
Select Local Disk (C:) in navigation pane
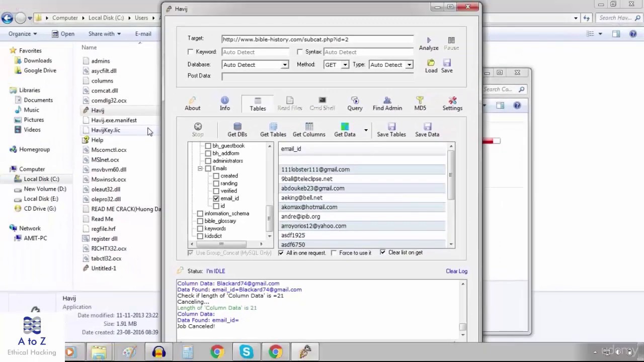tap(41, 179)
